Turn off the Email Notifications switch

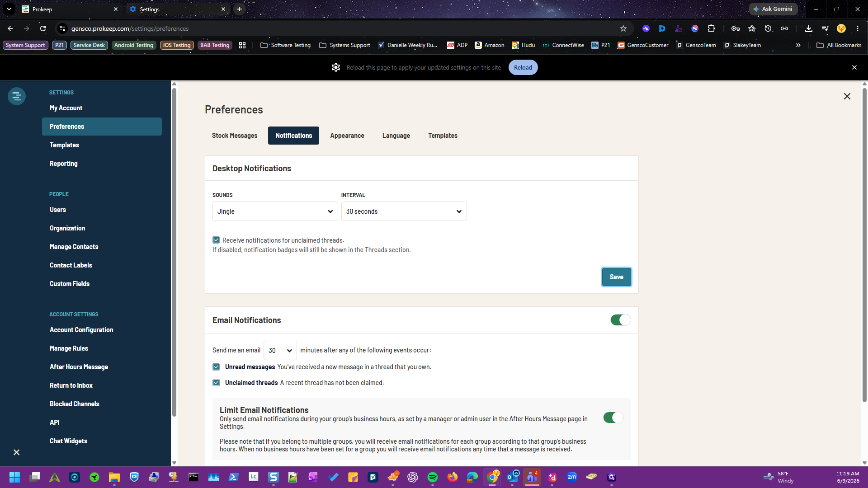[621, 320]
